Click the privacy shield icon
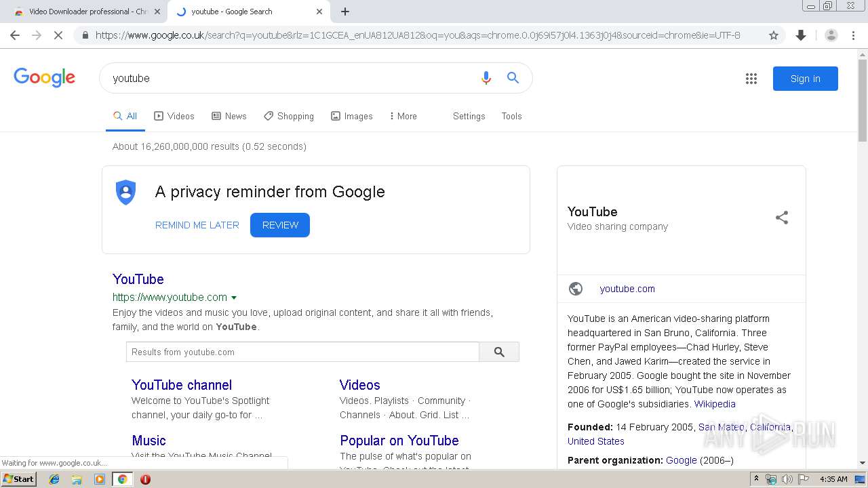This screenshot has width=868, height=488. (x=126, y=192)
